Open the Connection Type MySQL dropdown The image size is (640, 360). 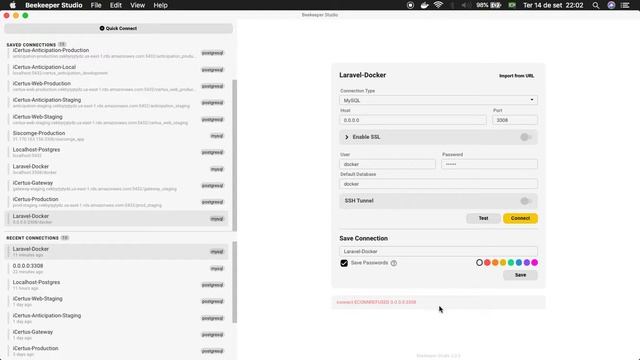(x=438, y=100)
